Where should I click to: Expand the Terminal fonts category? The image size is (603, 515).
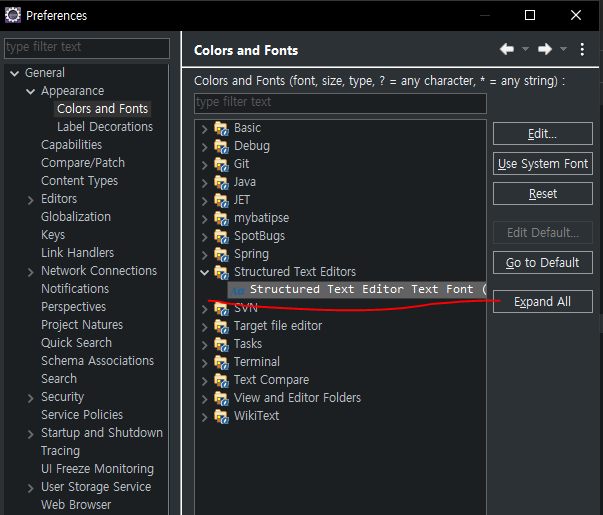click(205, 363)
